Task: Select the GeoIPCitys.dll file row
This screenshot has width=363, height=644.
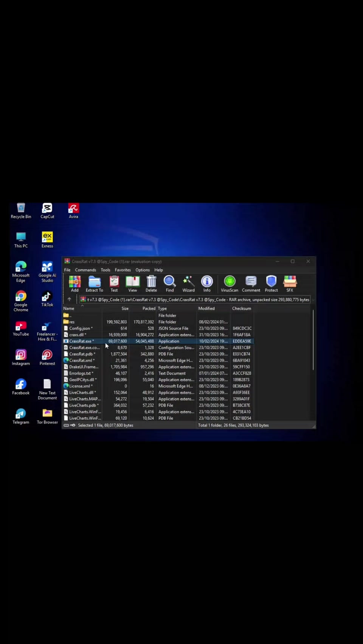Action: coord(158,380)
